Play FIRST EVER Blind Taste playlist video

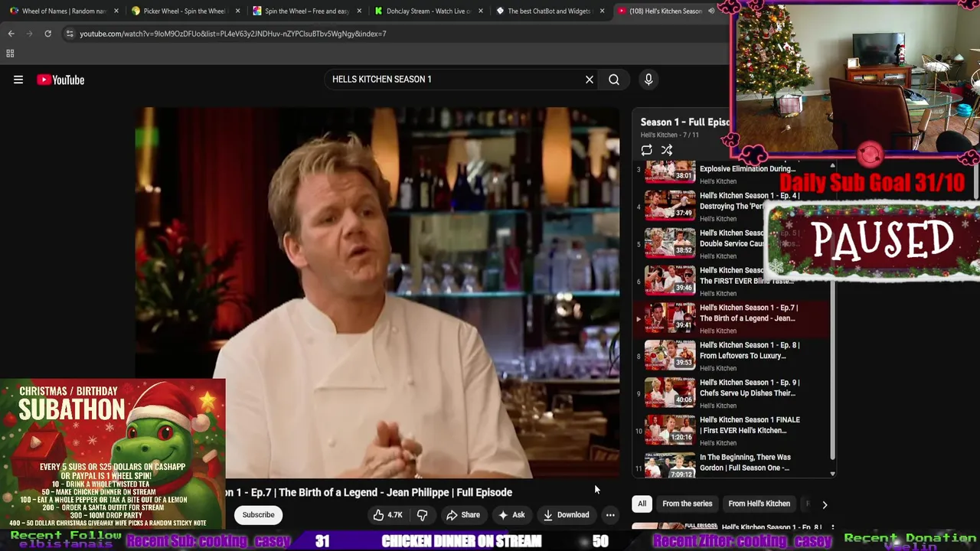coord(730,281)
